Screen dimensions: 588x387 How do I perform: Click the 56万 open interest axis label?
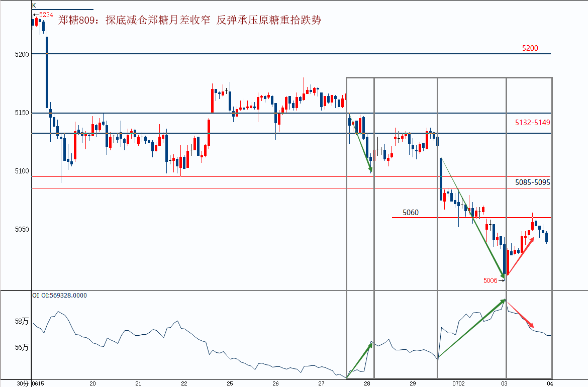pos(22,348)
